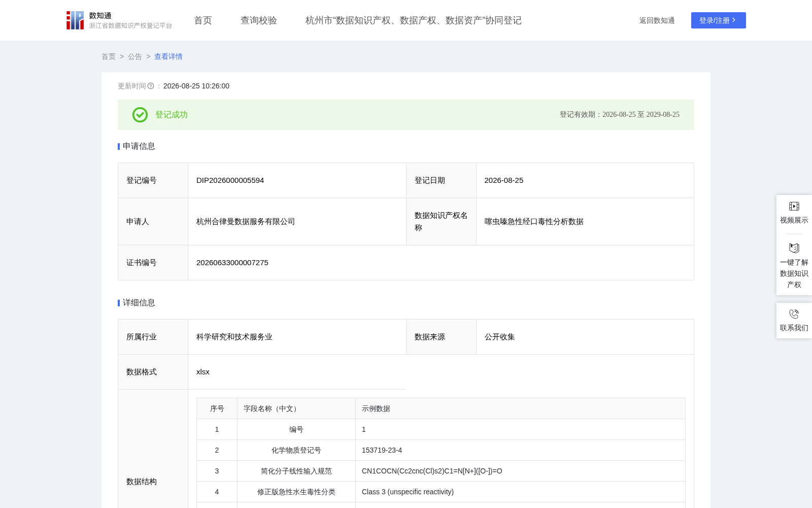This screenshot has height=508, width=812.
Task: Click the 序号 column header
Action: (x=217, y=408)
